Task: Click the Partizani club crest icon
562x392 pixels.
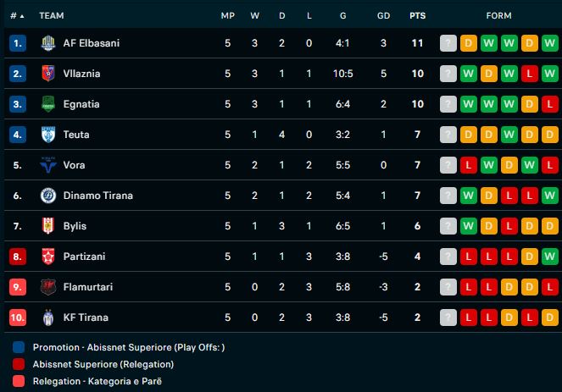Action: pyautogui.click(x=47, y=257)
